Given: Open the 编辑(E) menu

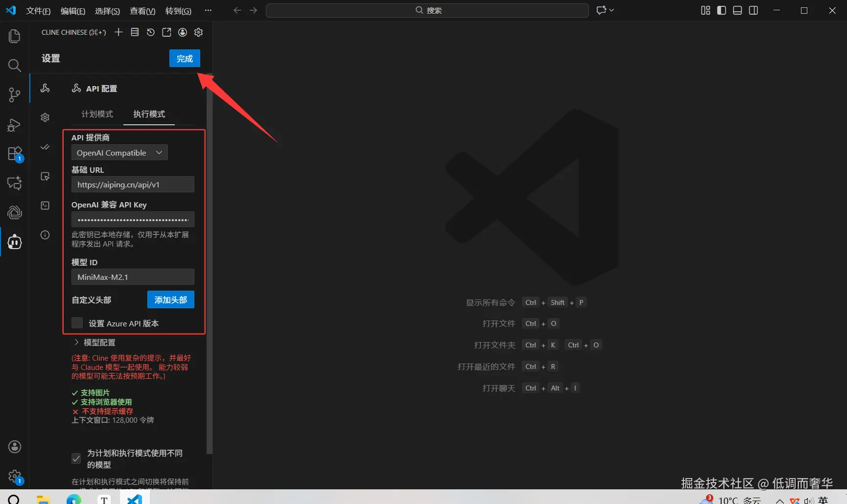Looking at the screenshot, I should tap(73, 11).
